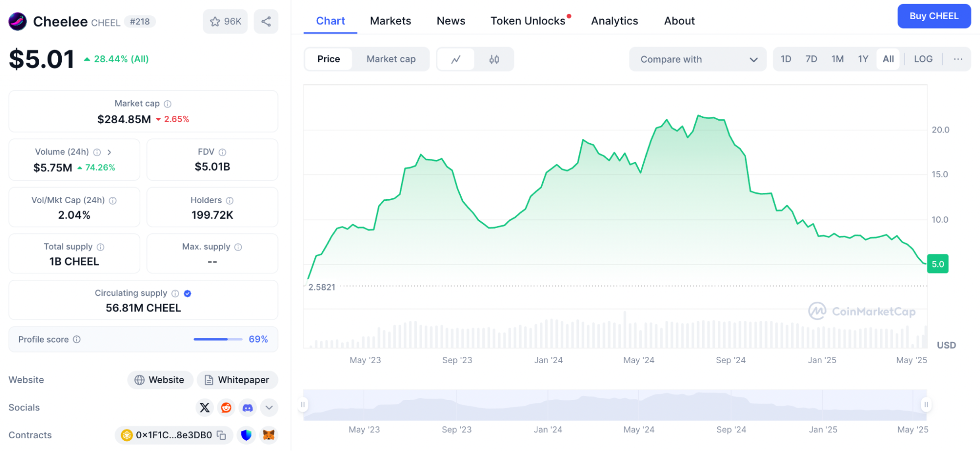Open the X (Twitter) social link
980x451 pixels.
click(205, 407)
